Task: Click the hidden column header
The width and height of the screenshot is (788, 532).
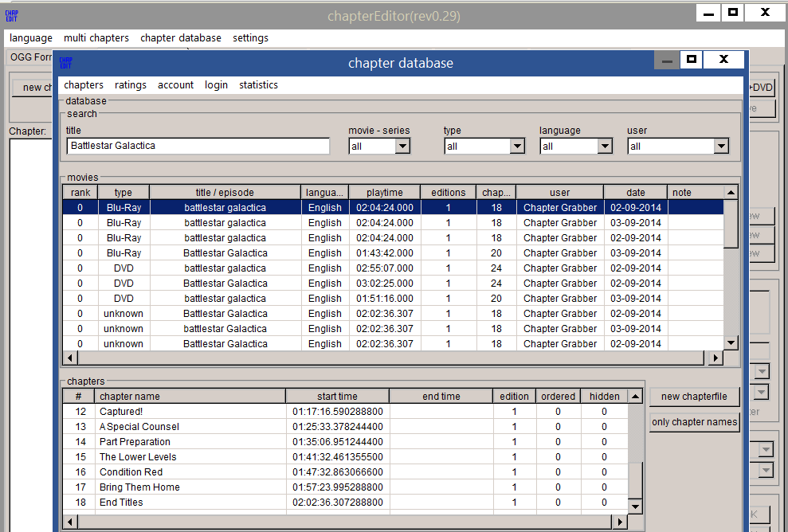Action: pyautogui.click(x=604, y=397)
